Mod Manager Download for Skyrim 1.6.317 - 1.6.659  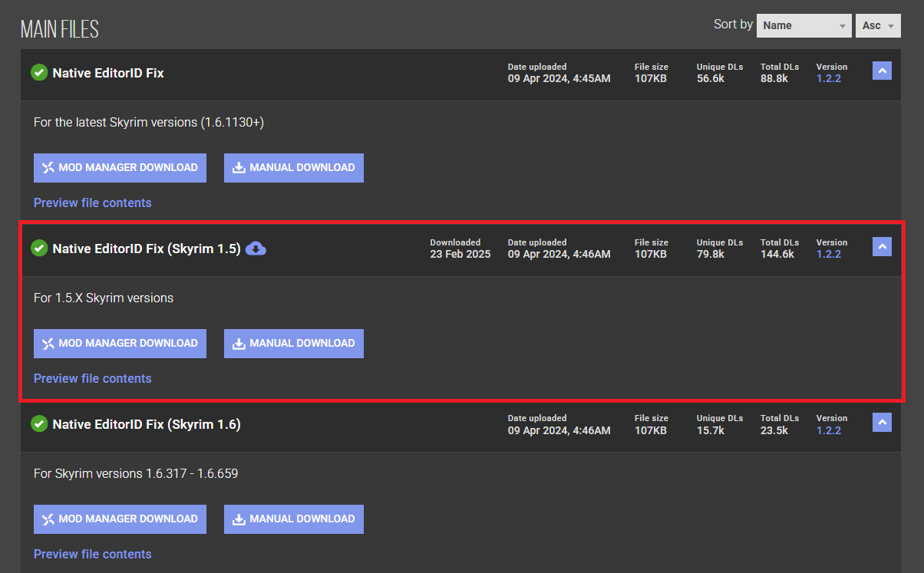point(120,519)
